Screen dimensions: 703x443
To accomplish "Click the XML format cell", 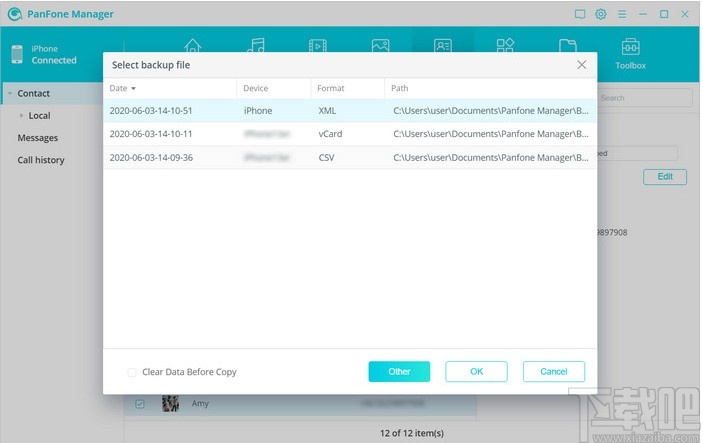I will coord(327,111).
